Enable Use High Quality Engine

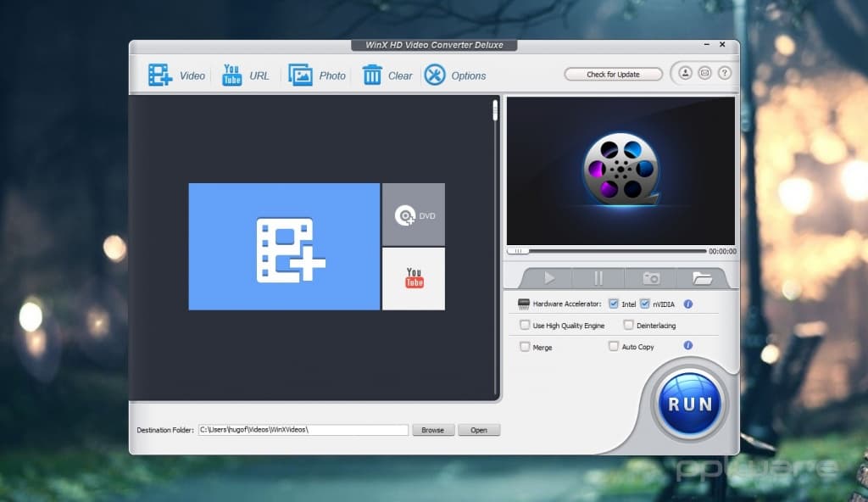pyautogui.click(x=524, y=325)
